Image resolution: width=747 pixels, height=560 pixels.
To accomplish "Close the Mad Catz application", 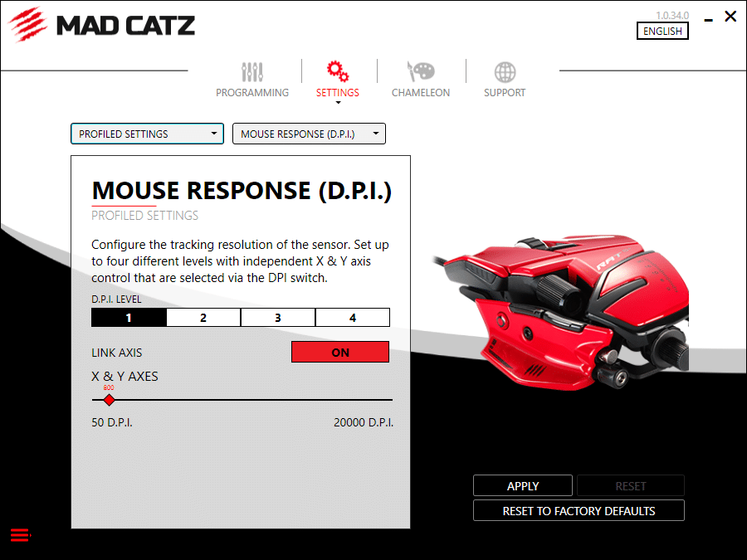I will point(730,16).
